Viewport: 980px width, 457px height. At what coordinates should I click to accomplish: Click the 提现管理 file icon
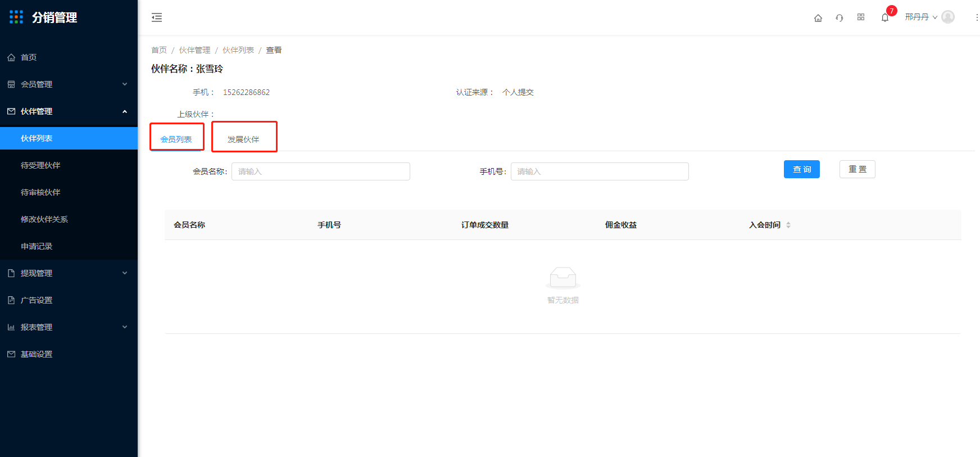click(11, 273)
